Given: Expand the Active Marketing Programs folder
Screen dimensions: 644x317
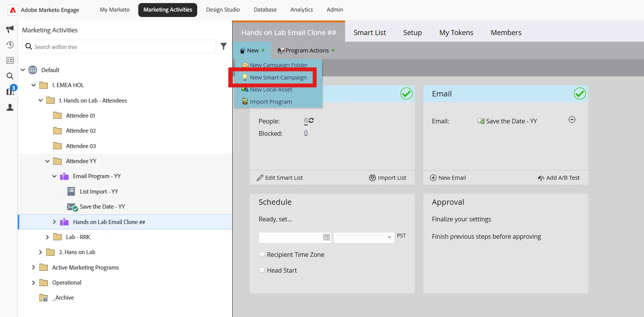Looking at the screenshot, I should [34, 267].
